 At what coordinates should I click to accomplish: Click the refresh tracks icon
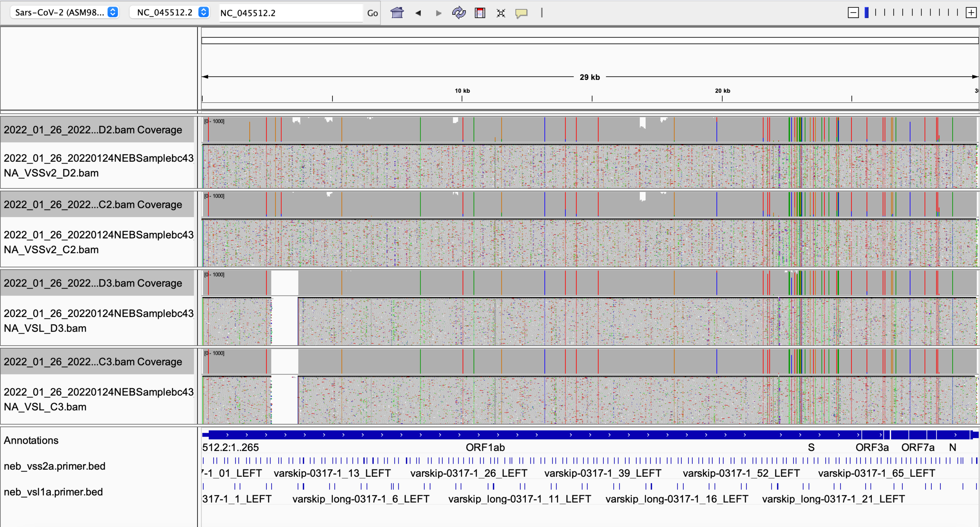coord(459,13)
